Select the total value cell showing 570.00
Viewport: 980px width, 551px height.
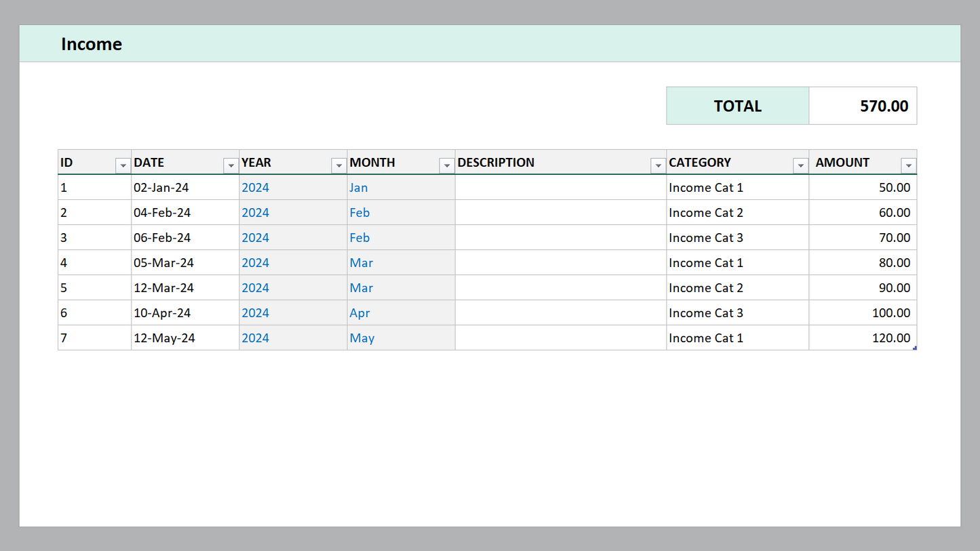point(863,106)
